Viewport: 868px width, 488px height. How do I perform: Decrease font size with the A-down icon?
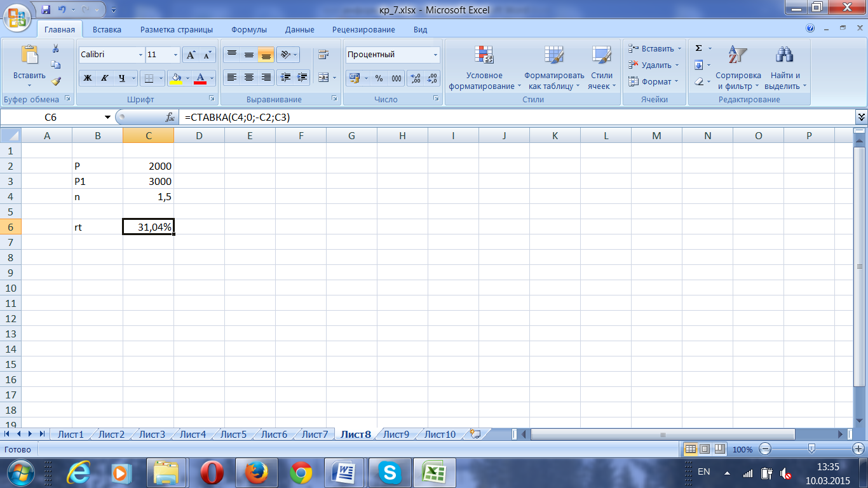(208, 55)
